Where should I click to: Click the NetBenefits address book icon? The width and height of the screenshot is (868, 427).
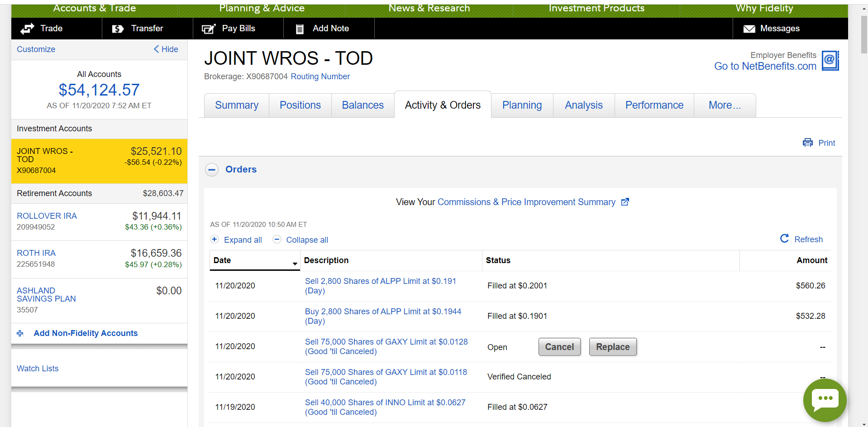tap(830, 60)
